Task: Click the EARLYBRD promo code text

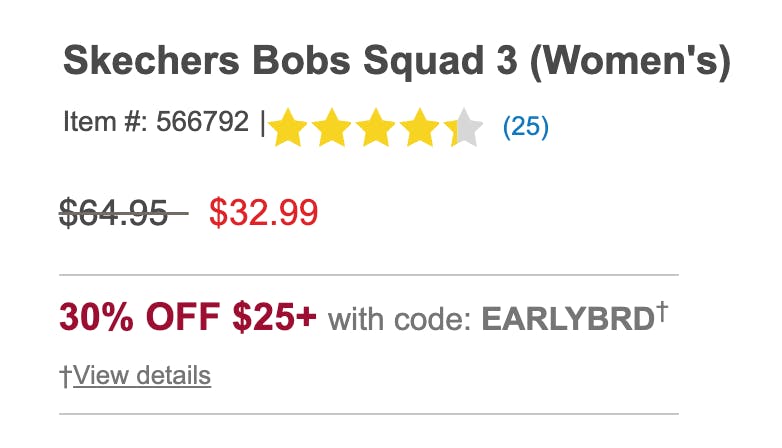Action: click(x=567, y=319)
